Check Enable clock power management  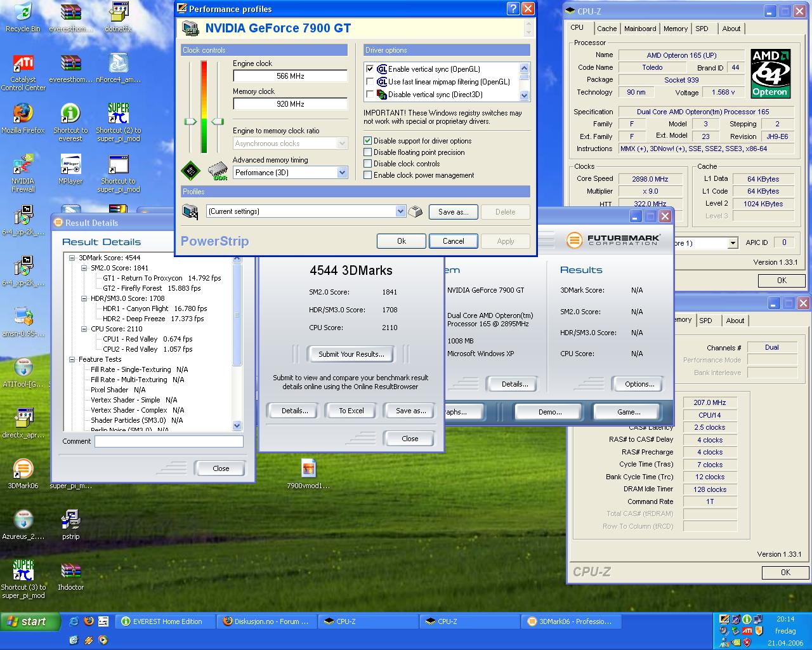[x=367, y=175]
